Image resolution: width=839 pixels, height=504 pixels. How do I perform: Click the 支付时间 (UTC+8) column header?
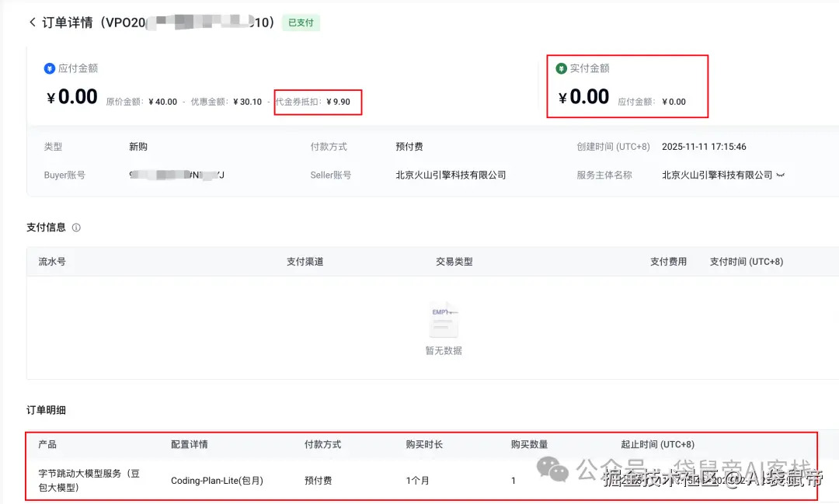coord(746,262)
